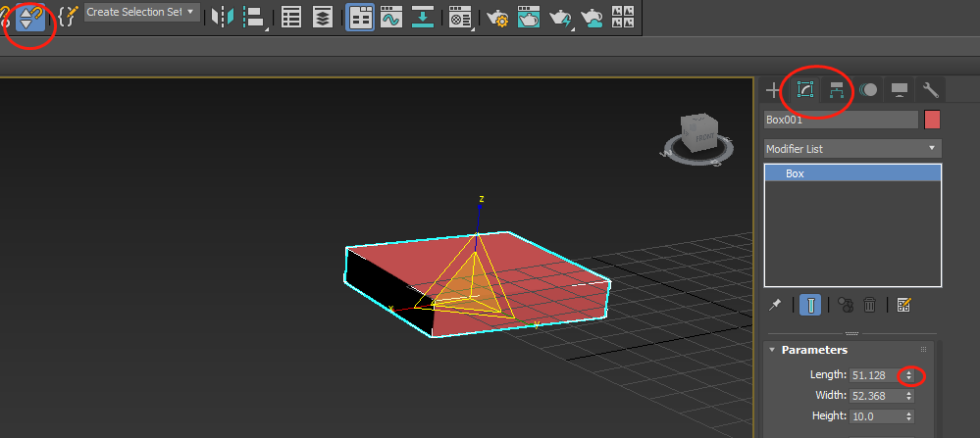Screen dimensions: 980x438
Task: Click the Height spinner arrows
Action: (x=908, y=415)
